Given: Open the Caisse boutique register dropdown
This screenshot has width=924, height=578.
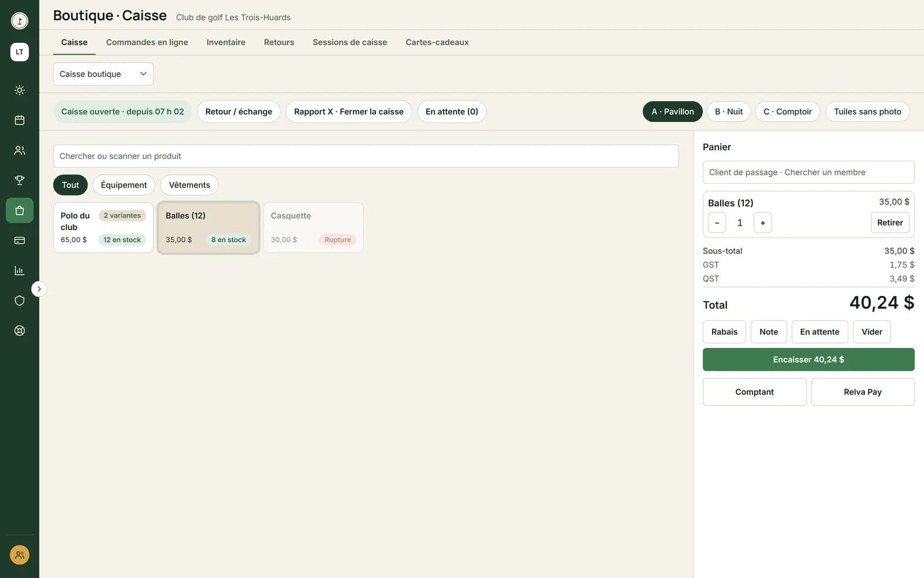Looking at the screenshot, I should click(103, 74).
